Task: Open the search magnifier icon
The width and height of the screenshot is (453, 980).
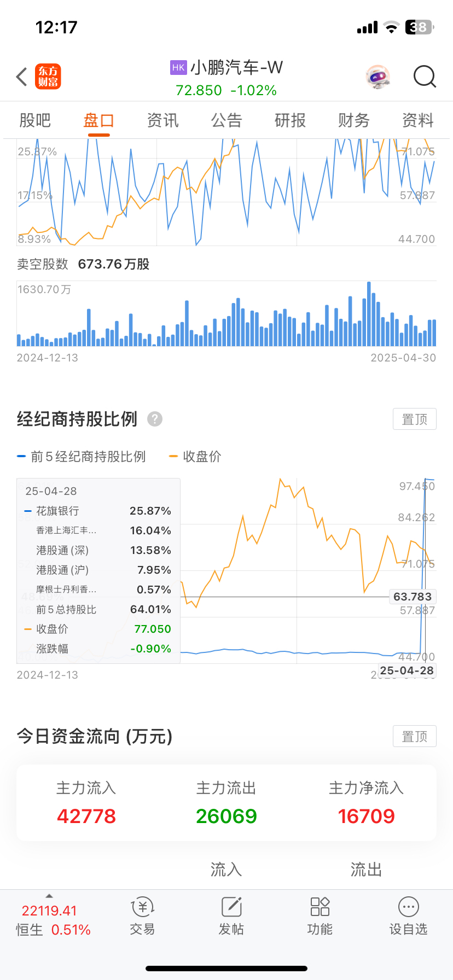Action: coord(425,77)
